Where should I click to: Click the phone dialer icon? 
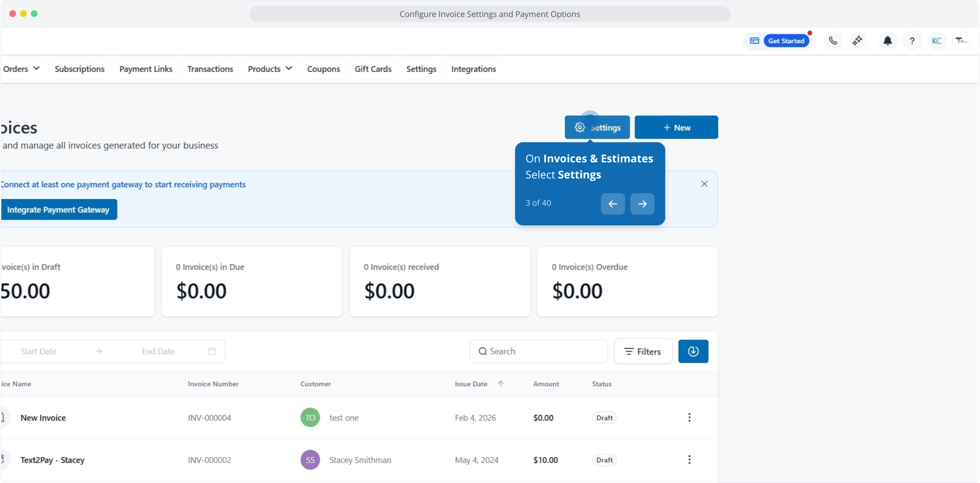pos(833,41)
